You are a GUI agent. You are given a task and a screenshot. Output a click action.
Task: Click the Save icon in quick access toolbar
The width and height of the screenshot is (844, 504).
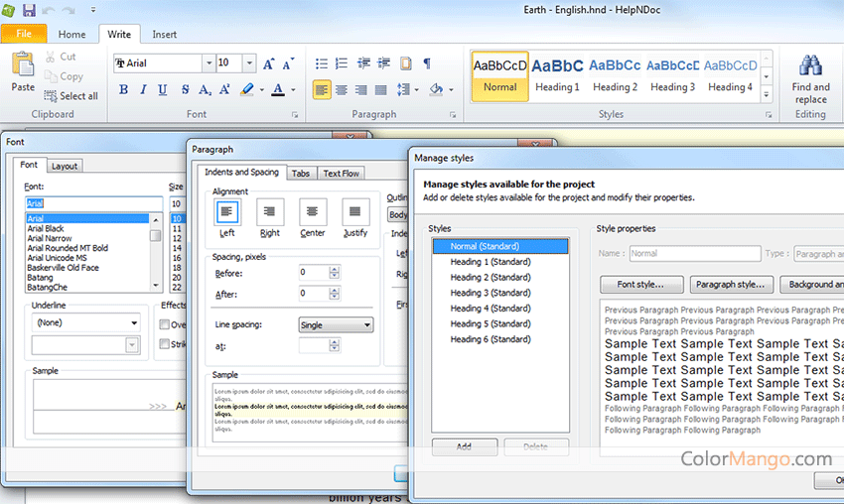pos(31,10)
